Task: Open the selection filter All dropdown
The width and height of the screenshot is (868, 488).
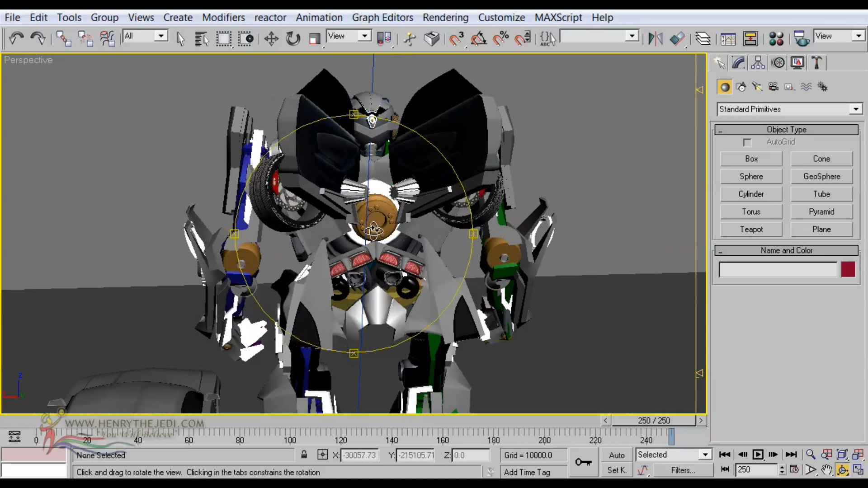Action: 145,36
